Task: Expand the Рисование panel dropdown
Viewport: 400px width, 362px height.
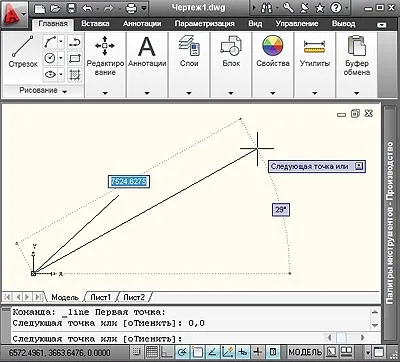Action: tap(65, 91)
